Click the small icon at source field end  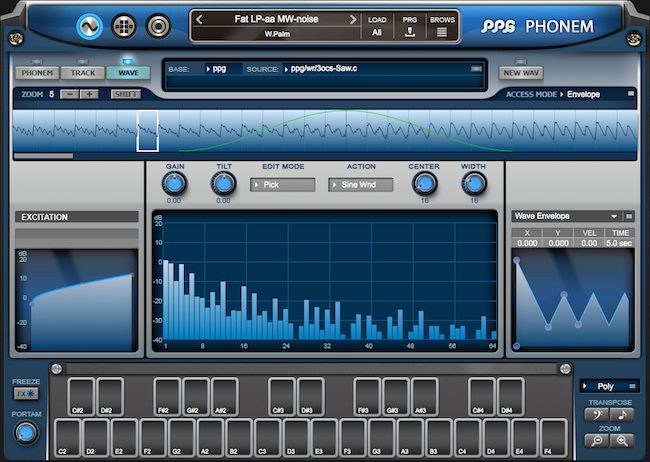click(x=477, y=68)
